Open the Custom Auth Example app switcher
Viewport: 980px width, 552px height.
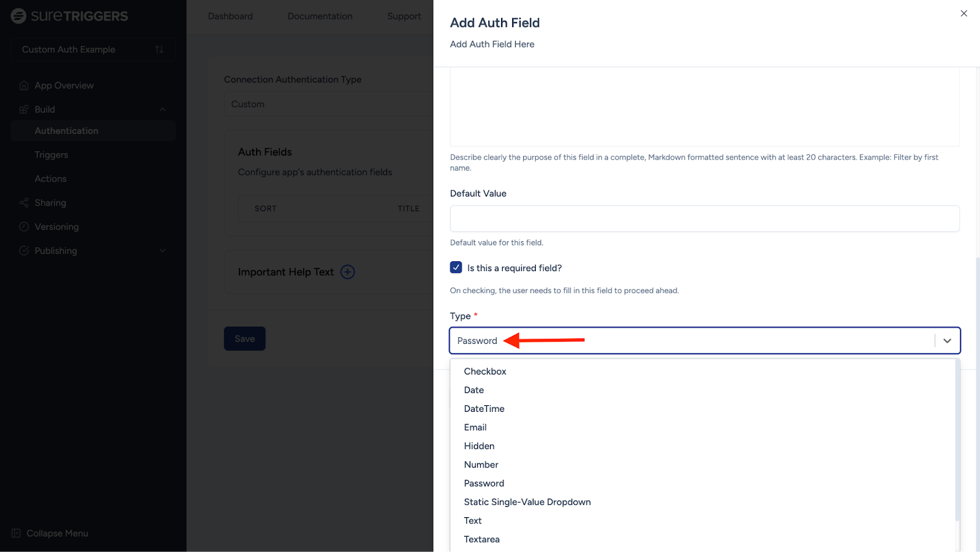(93, 50)
